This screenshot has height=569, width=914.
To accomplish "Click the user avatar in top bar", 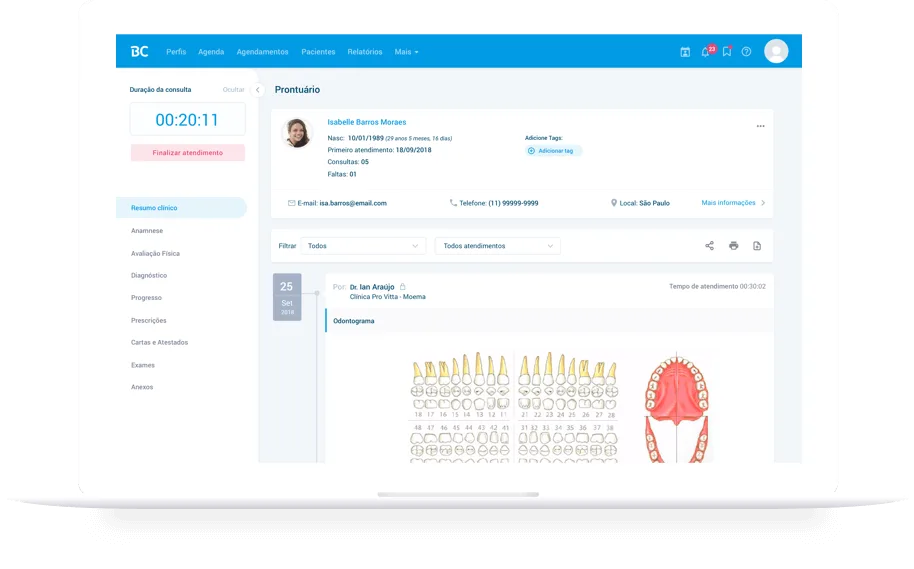I will [776, 51].
